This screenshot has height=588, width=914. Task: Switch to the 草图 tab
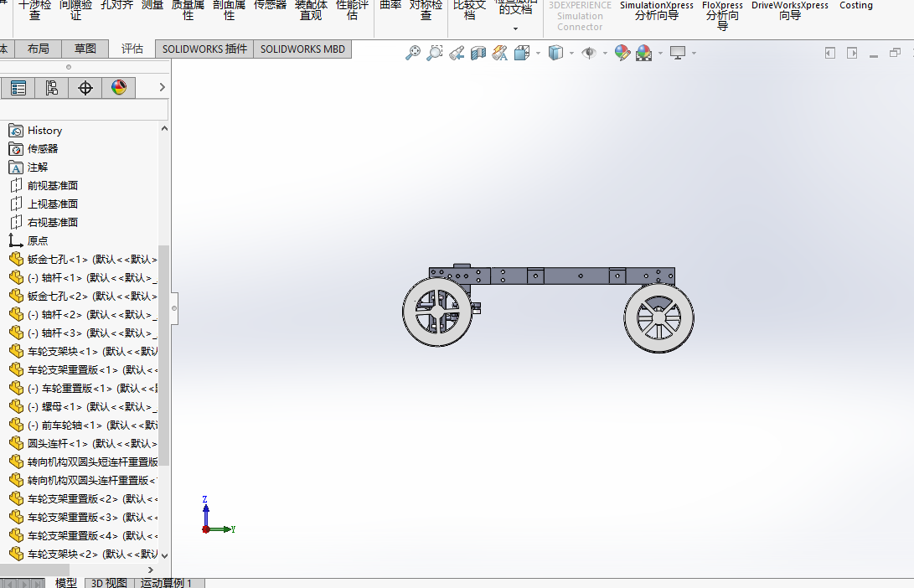(x=85, y=49)
